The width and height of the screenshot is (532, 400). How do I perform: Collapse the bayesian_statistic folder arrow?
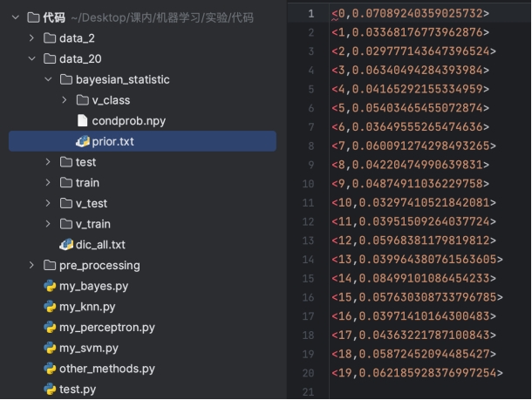point(49,79)
